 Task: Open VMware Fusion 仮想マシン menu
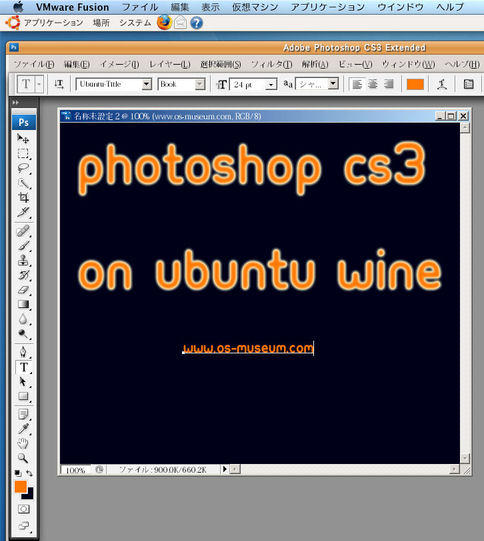coord(255,7)
